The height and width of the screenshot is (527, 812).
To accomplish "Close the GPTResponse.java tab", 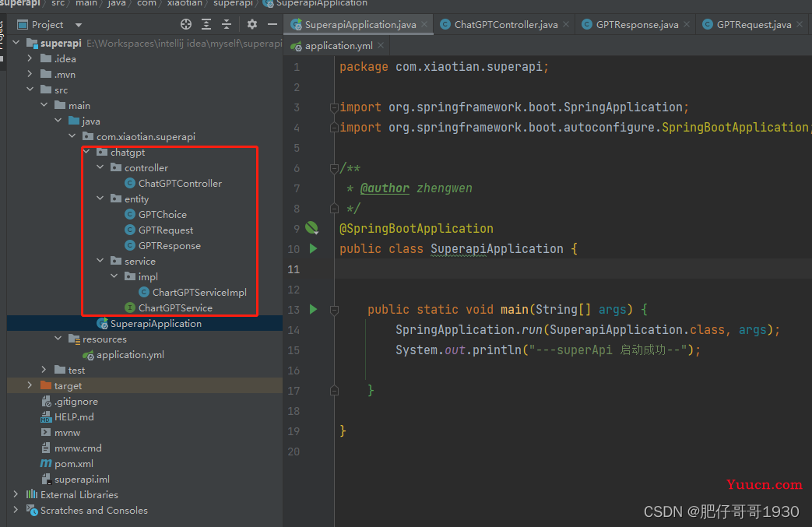I will tap(687, 24).
